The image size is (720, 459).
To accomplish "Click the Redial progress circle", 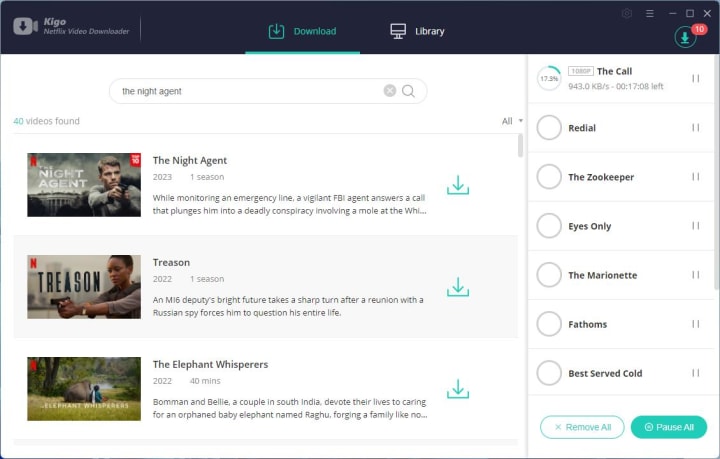I will (549, 128).
